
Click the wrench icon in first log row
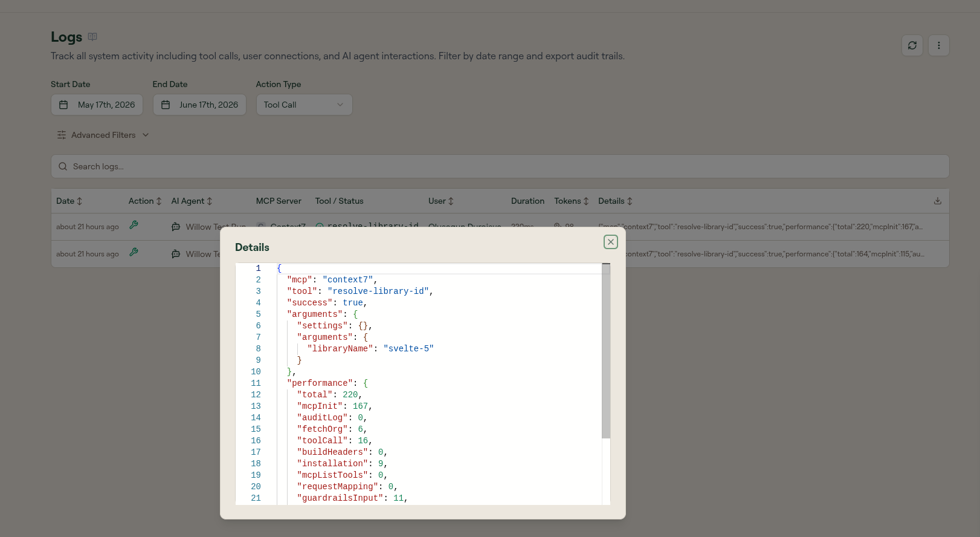[134, 224]
